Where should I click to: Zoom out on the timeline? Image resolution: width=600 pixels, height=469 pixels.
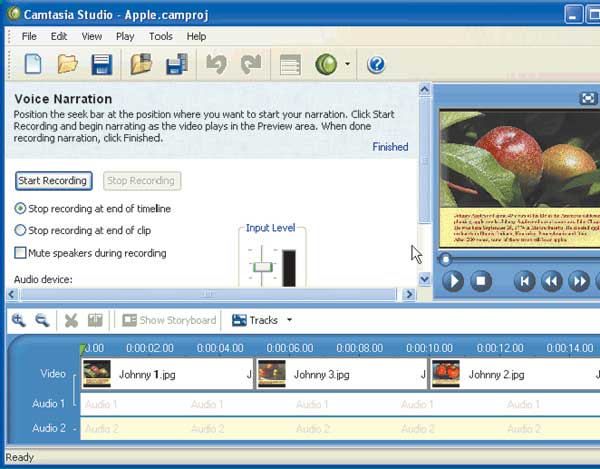tap(42, 320)
